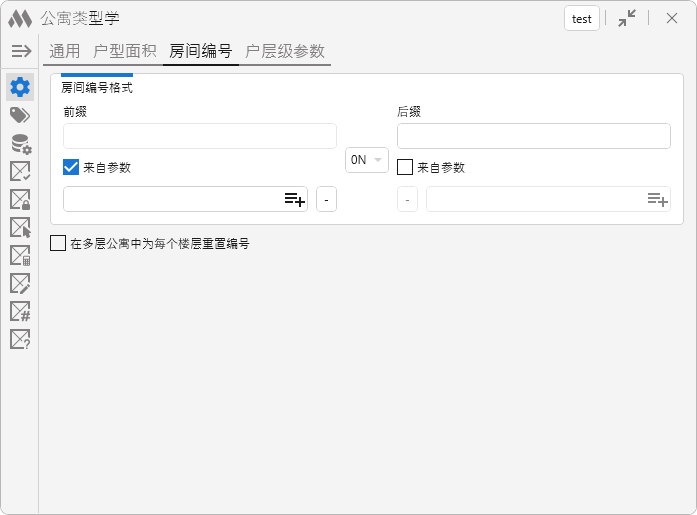Select the room with padlock icon
Viewport: 697px width, 515px height.
(x=20, y=200)
